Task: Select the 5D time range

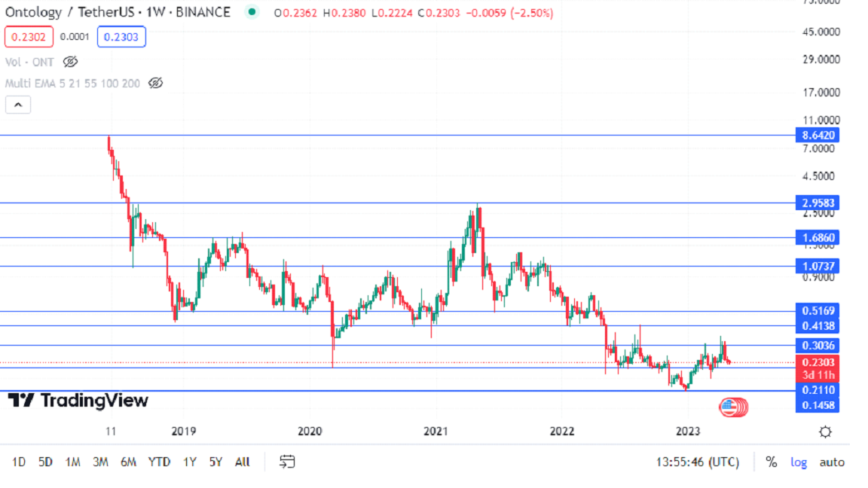Action: (45, 462)
